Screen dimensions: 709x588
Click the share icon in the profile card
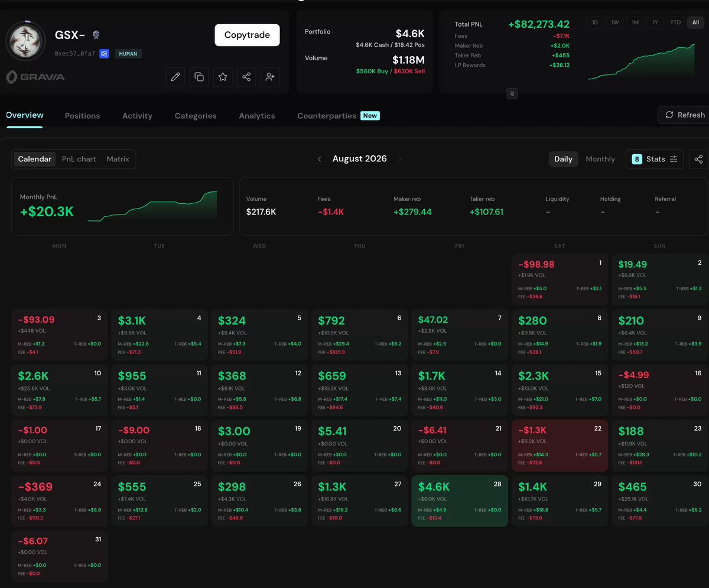246,77
